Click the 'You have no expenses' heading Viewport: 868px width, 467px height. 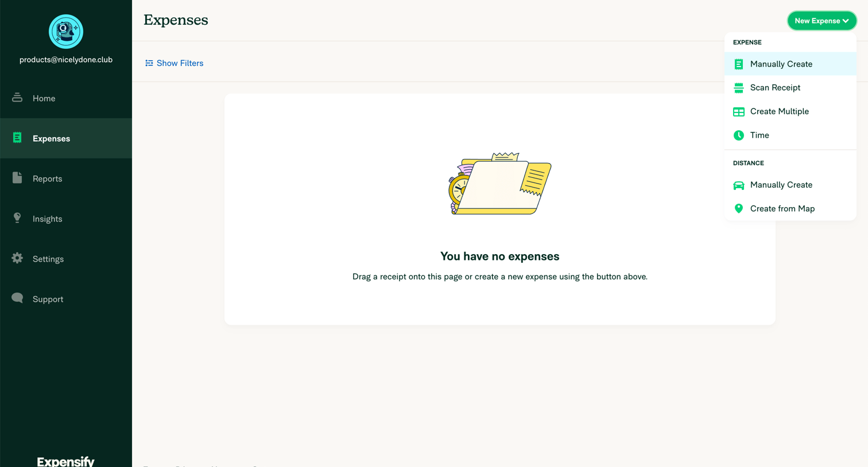coord(499,256)
